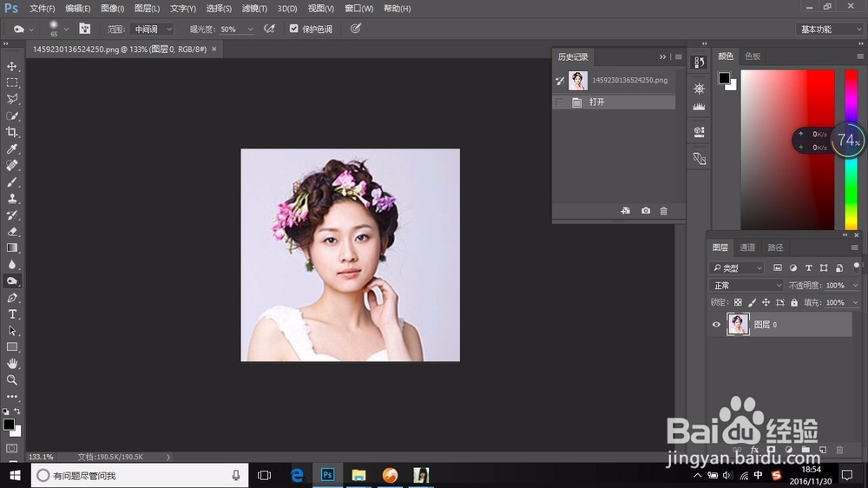The image size is (868, 488).
Task: Select the 打开 history state
Action: point(615,102)
